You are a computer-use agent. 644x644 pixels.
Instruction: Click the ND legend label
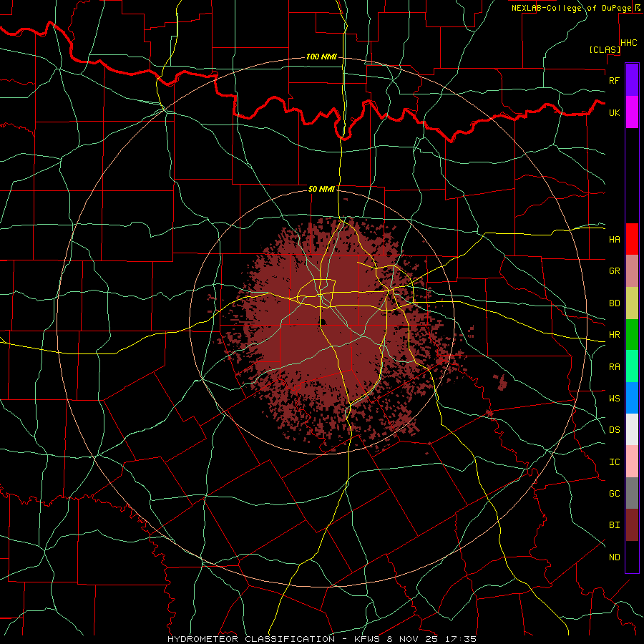click(x=615, y=557)
